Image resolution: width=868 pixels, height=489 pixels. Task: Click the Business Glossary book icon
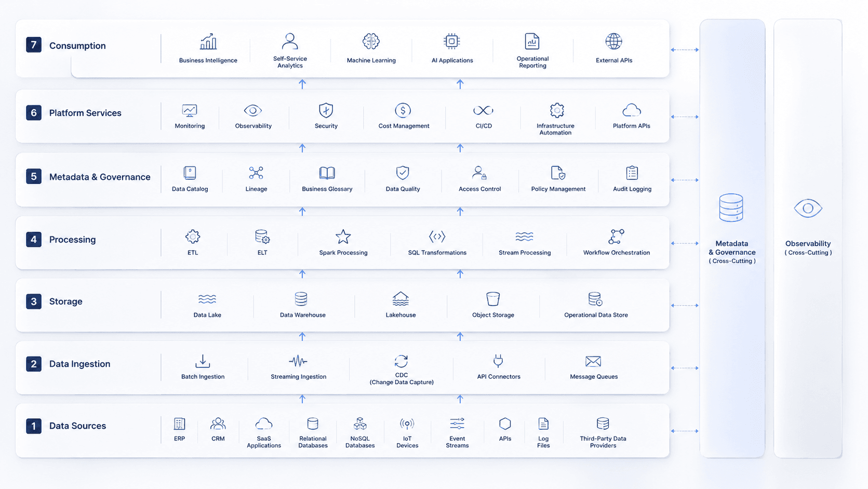(x=327, y=173)
